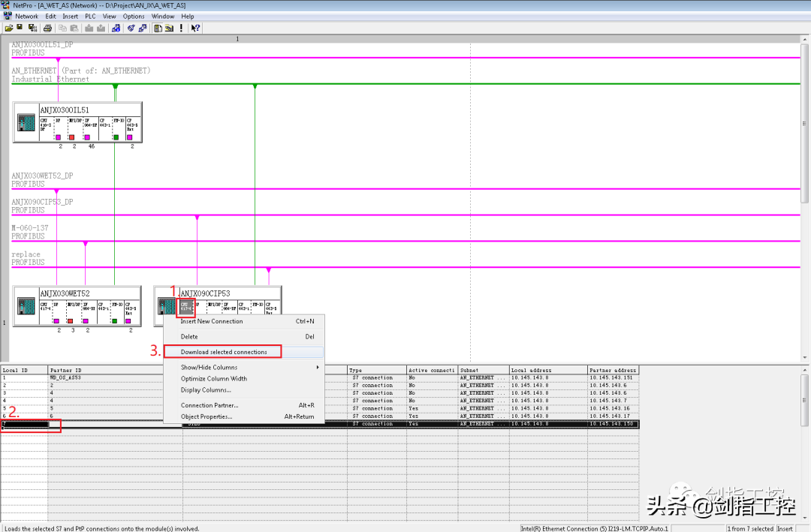Click Optimize Column Width menu entry

(x=214, y=379)
